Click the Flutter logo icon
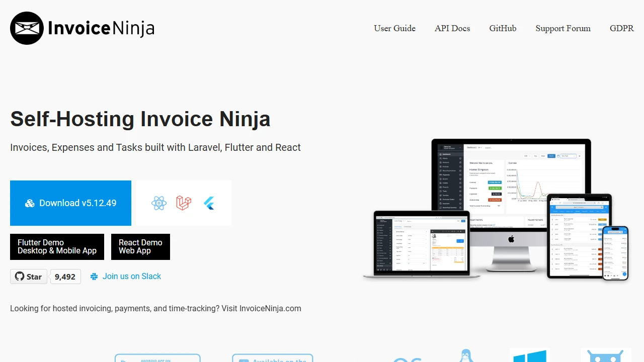 click(x=209, y=203)
